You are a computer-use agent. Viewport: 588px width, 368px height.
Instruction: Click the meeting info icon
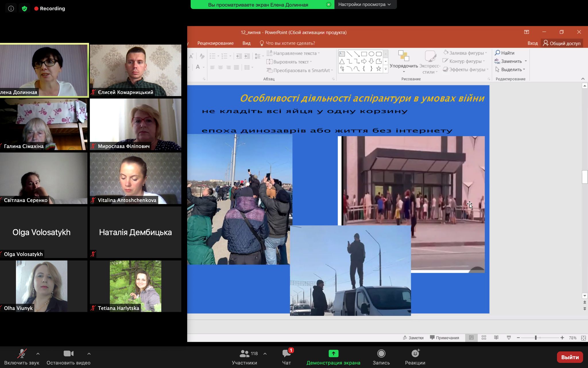(11, 9)
